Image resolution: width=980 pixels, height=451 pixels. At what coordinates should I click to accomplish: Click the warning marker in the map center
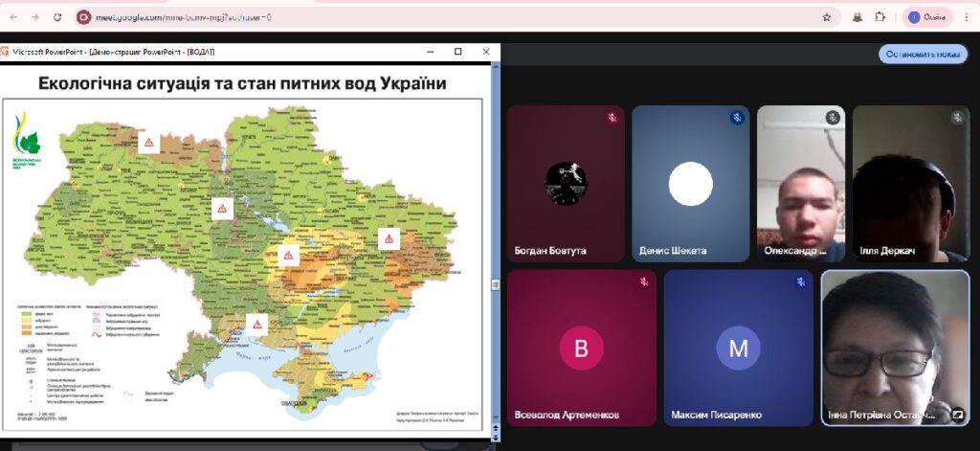(x=288, y=255)
